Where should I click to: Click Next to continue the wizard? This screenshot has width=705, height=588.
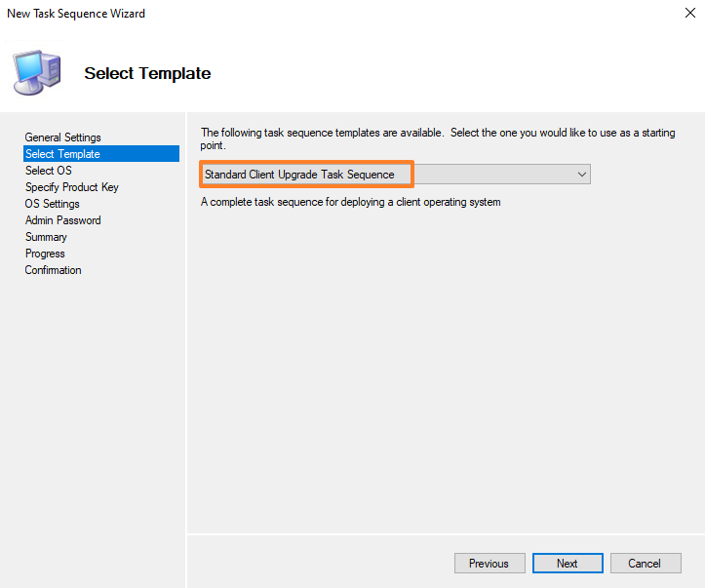coord(567,564)
